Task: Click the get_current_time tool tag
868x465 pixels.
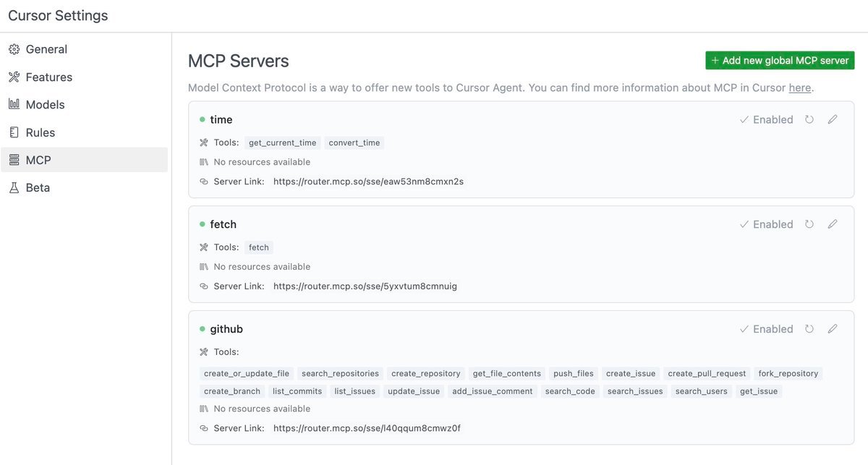Action: point(282,143)
